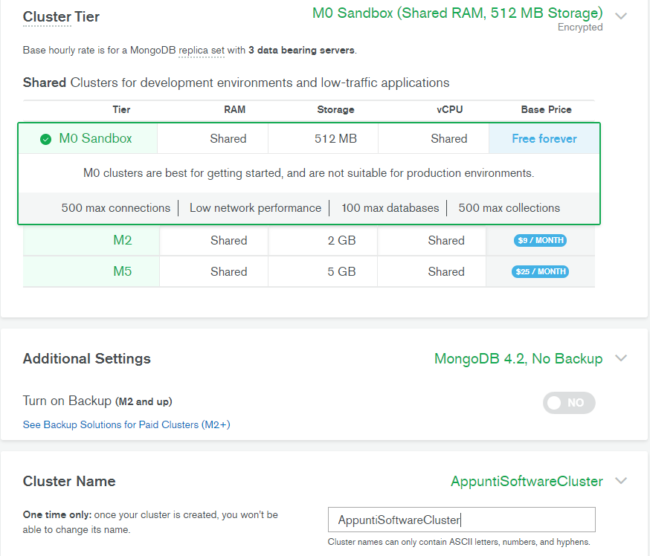Select the M5 tier
The image size is (650, 556).
coord(122,272)
